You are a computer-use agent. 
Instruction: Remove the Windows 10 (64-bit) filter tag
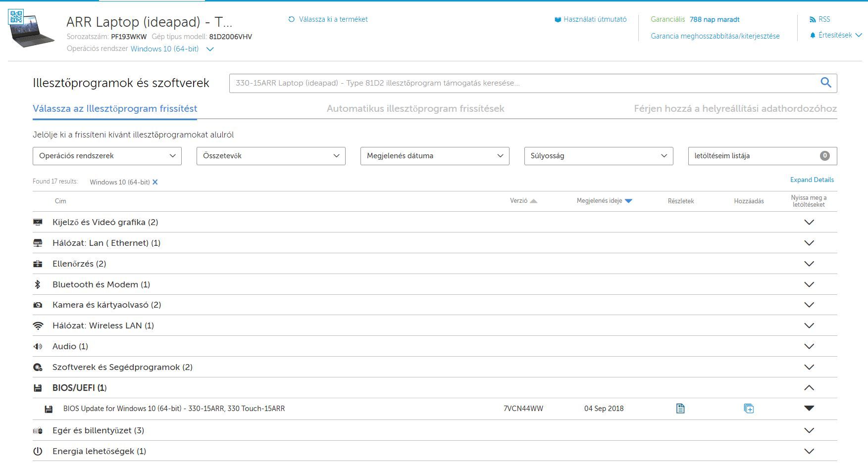tap(155, 182)
